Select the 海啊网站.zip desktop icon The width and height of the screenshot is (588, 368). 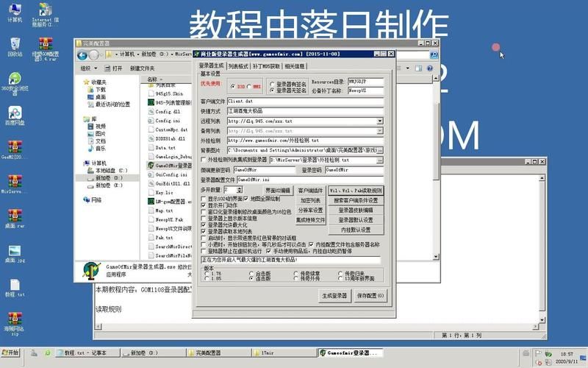coord(14,324)
